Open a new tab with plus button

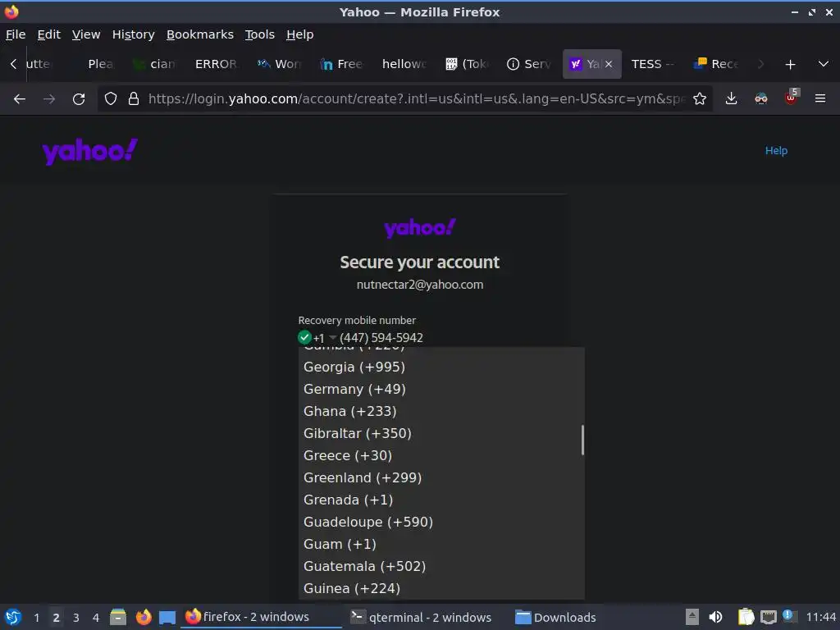790,64
